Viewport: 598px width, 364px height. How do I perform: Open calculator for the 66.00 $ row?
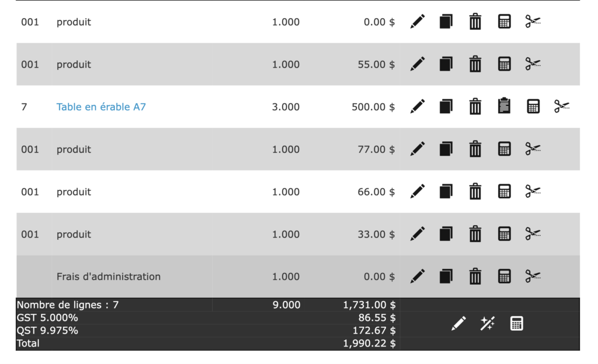click(505, 191)
